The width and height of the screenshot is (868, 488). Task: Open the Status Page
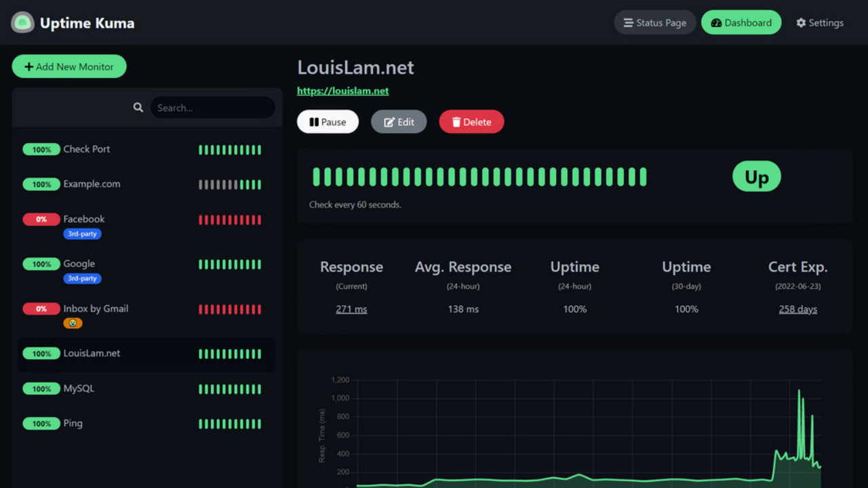coord(654,22)
